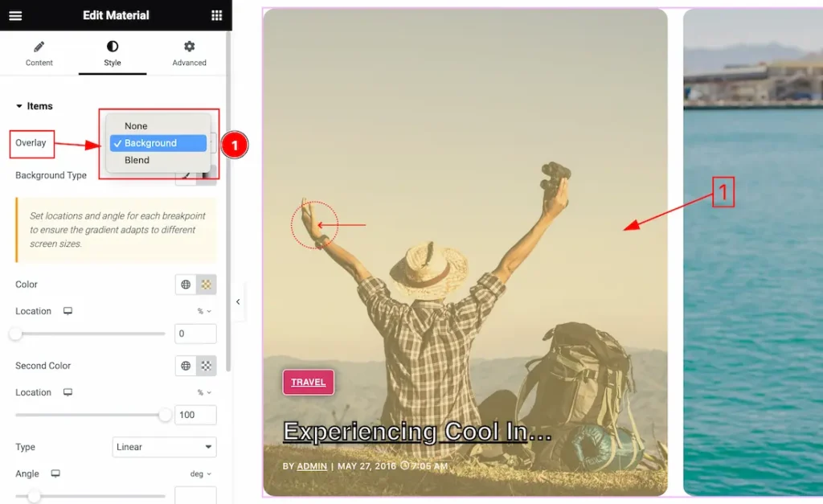
Task: Switch to the Content tab
Action: pyautogui.click(x=39, y=53)
